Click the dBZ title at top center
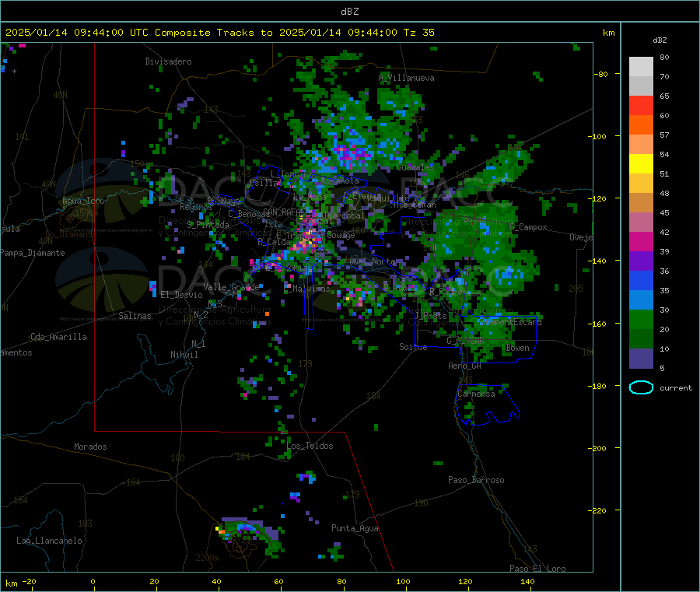 (x=349, y=12)
